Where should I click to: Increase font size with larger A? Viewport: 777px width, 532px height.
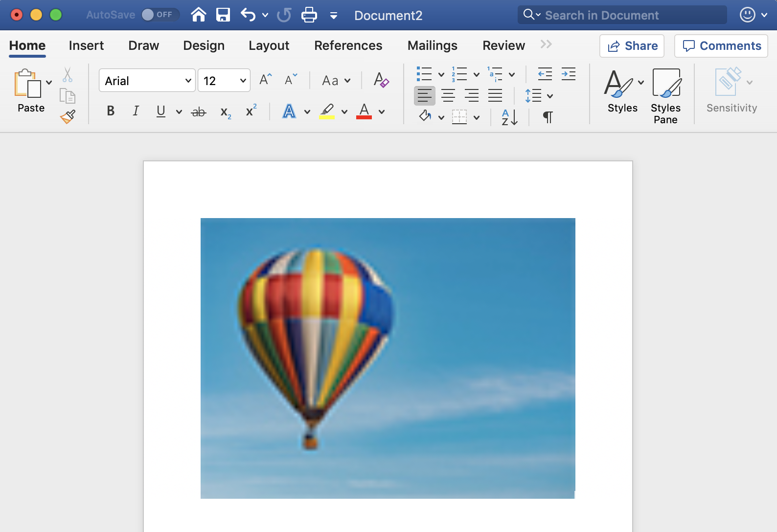[x=265, y=80]
